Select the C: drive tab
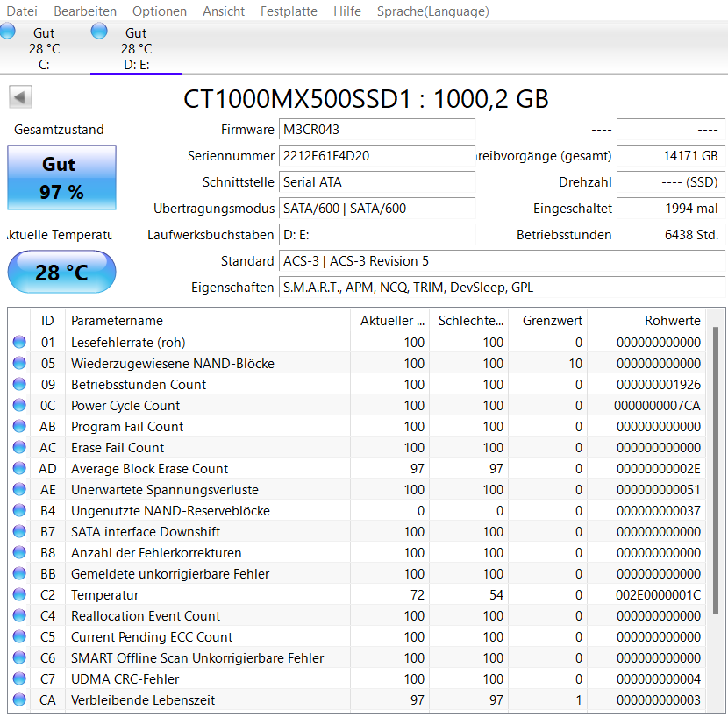Viewport: 728px width, 717px height. 44,48
